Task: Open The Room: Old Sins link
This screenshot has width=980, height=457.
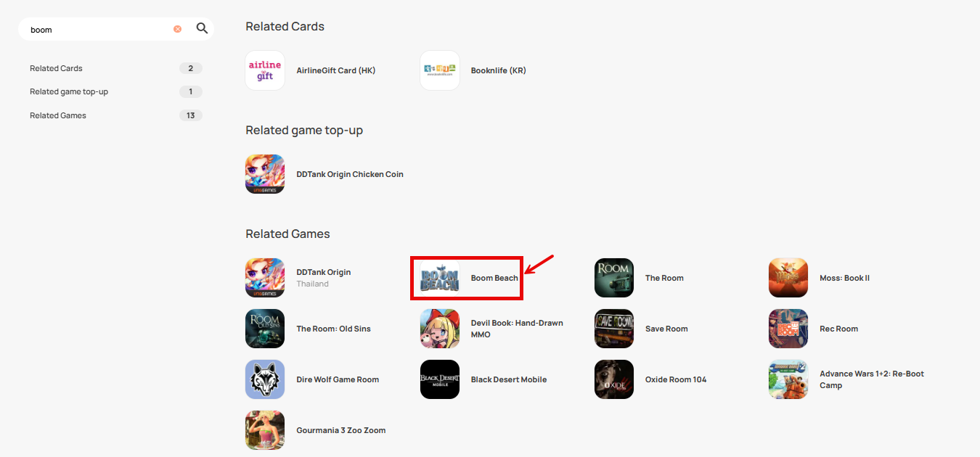Action: tap(333, 329)
